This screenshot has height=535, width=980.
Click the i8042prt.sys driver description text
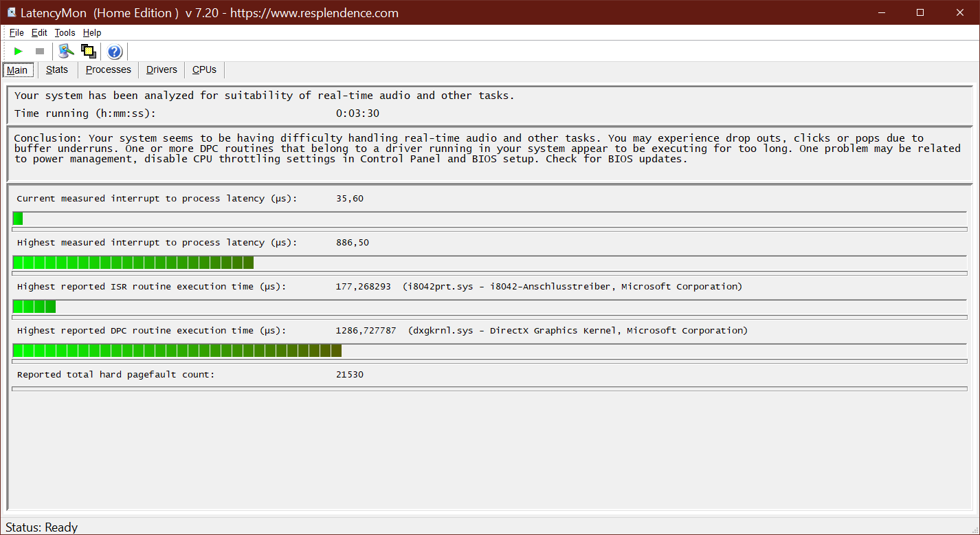[572, 287]
